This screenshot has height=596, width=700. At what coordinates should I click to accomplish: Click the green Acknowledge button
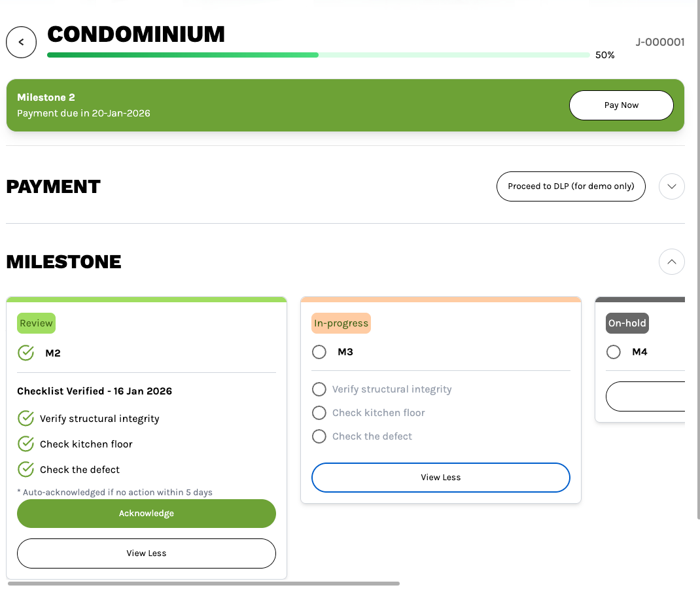(x=147, y=514)
